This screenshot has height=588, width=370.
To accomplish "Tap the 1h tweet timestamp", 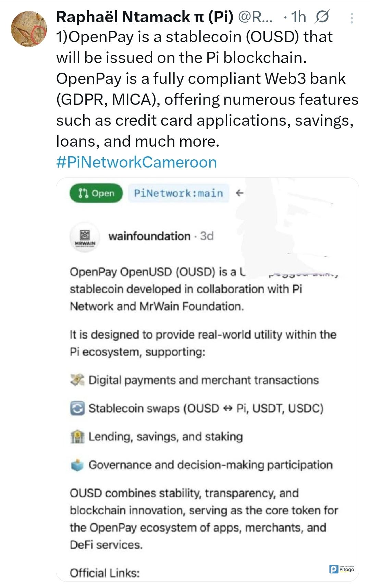I will coord(298,17).
